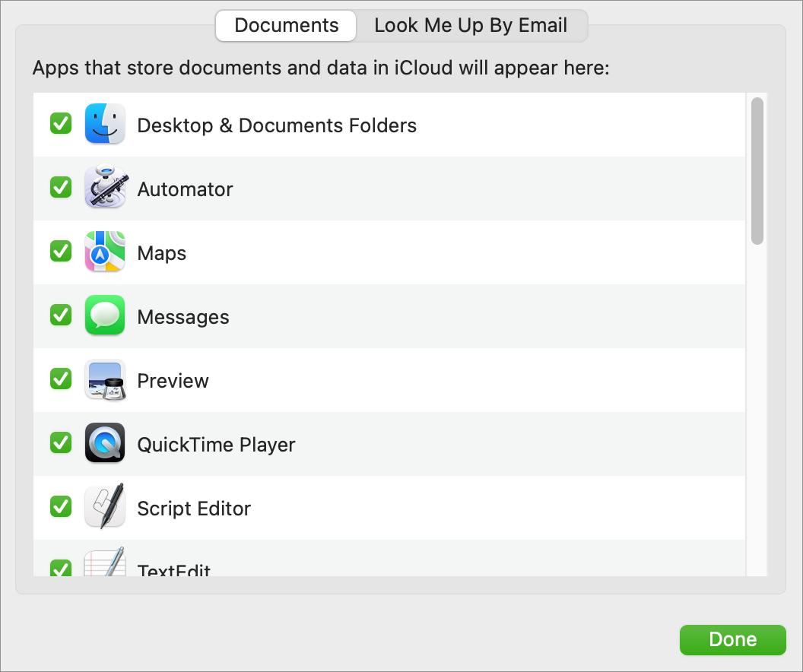803x672 pixels.
Task: Toggle the Messages checkbox
Action: [x=61, y=315]
